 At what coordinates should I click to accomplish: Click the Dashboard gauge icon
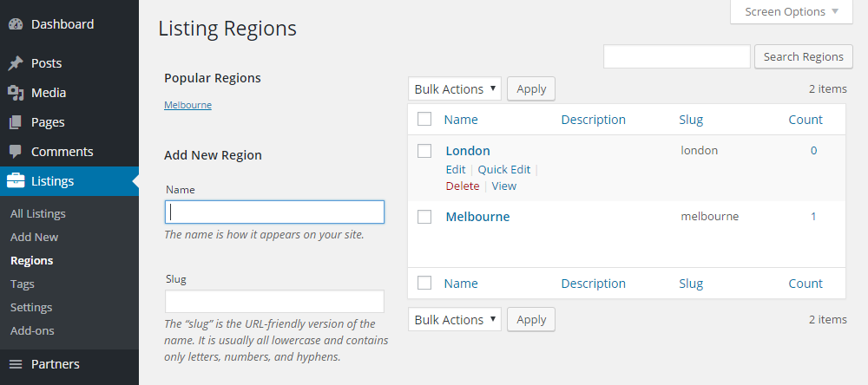(16, 24)
